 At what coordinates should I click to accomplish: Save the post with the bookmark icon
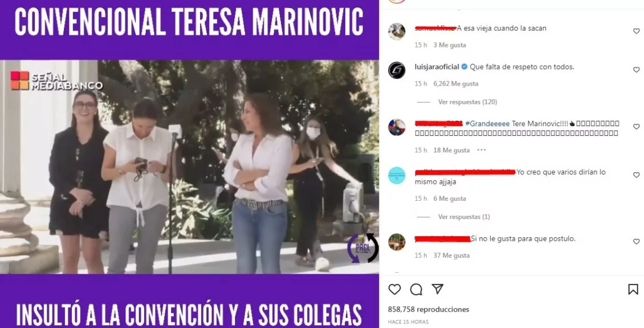pyautogui.click(x=633, y=289)
